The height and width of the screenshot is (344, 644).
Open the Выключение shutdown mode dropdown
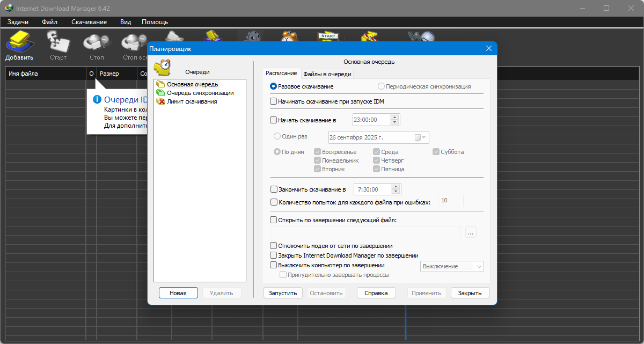(x=453, y=266)
